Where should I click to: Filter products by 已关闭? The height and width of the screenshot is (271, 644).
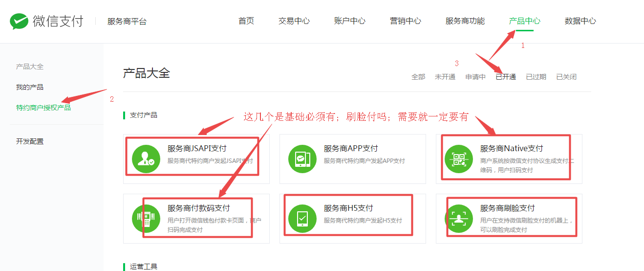pyautogui.click(x=566, y=77)
